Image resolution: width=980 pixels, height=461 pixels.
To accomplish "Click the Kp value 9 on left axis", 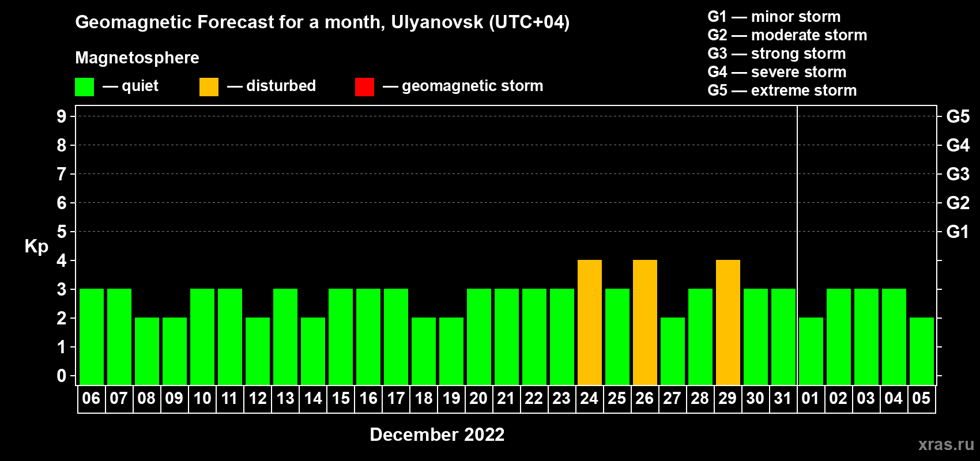I will point(62,116).
